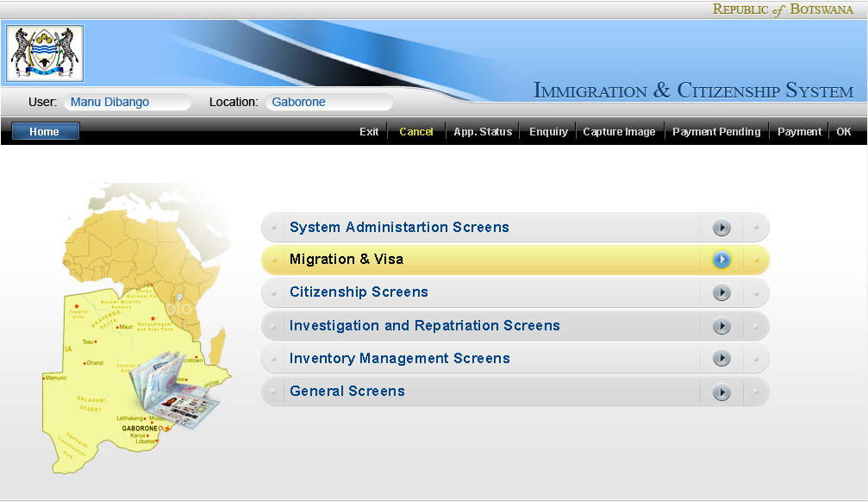Open the Citizenship Screens menu entry
Image resolution: width=868 pixels, height=502 pixels.
click(x=359, y=292)
